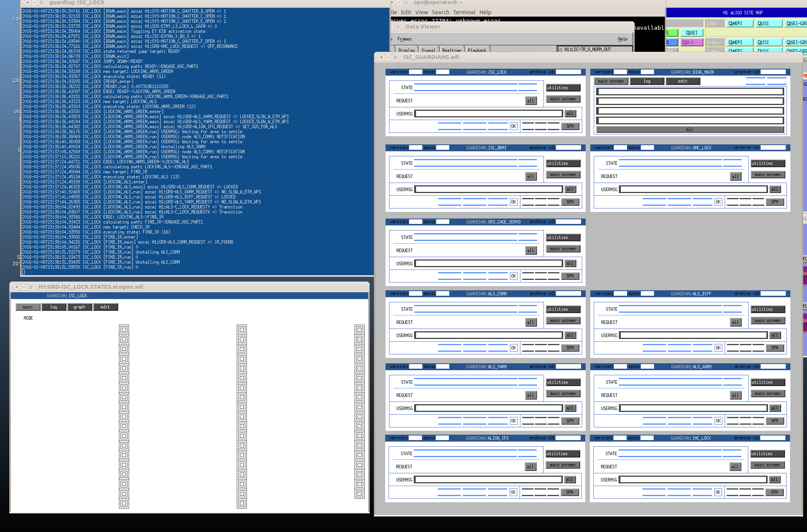Screen dimensions: 807x532
Task: Open main screen for ALIGN_IFO guardian
Action: pos(563,465)
